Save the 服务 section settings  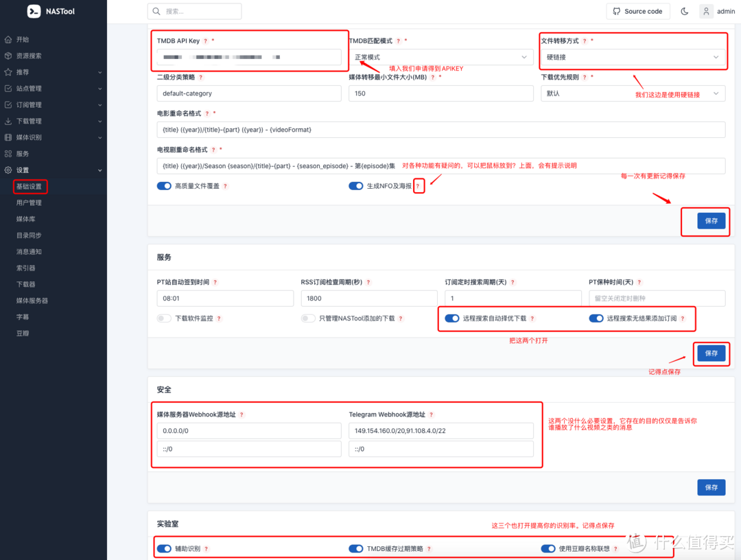711,353
